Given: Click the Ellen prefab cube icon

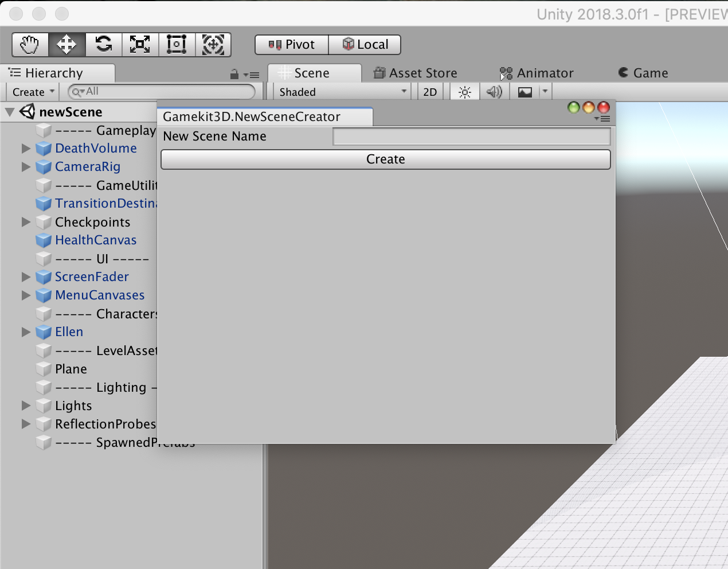Looking at the screenshot, I should [x=44, y=332].
